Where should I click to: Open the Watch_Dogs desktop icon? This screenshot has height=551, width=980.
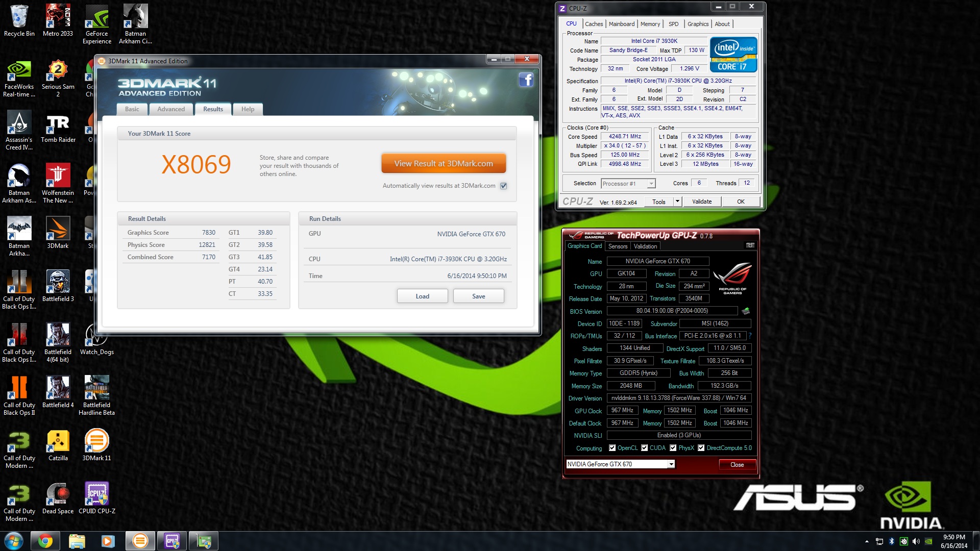coord(96,339)
